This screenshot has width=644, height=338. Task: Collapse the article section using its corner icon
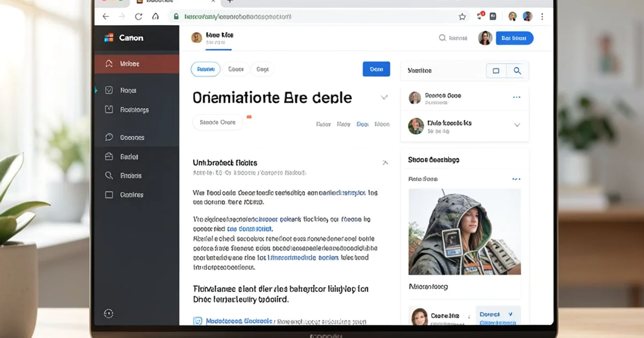point(385,163)
